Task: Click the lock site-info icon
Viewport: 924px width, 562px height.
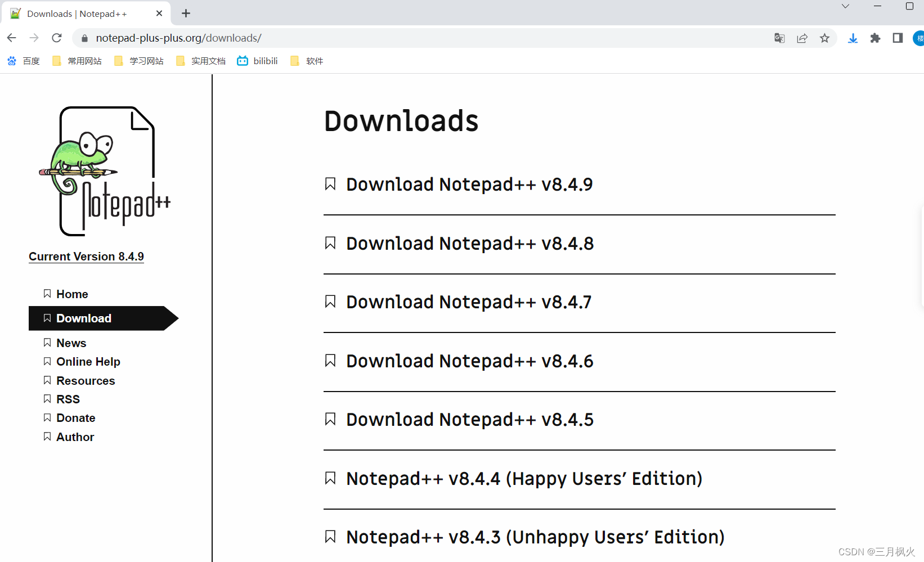Action: tap(84, 38)
